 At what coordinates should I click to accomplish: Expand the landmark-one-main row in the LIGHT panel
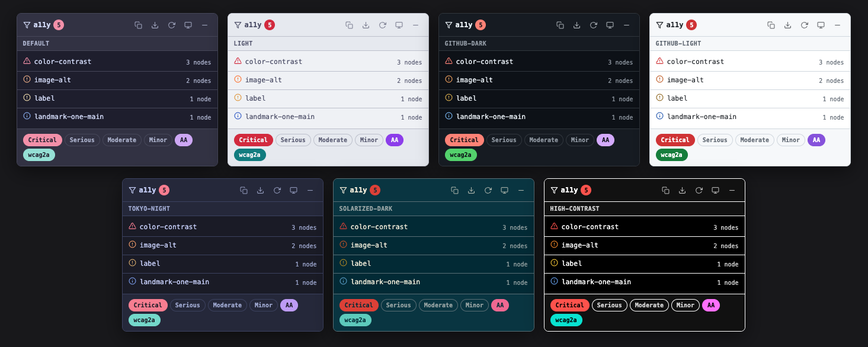click(328, 117)
